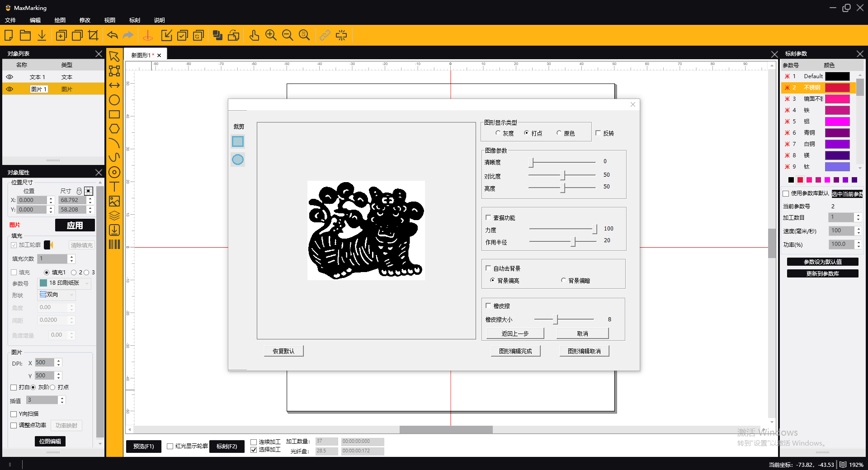Enable 自动去背景 checkbox
The width and height of the screenshot is (868, 470).
point(488,268)
